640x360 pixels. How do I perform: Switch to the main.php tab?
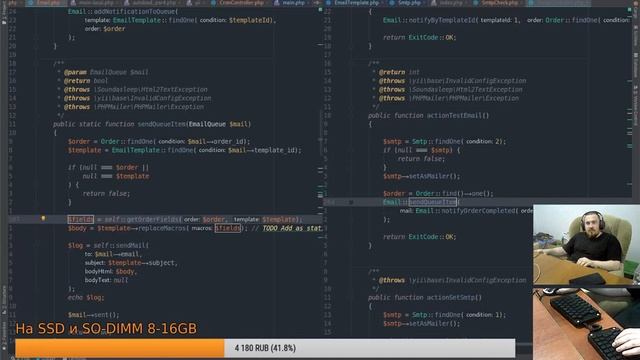click(x=291, y=3)
